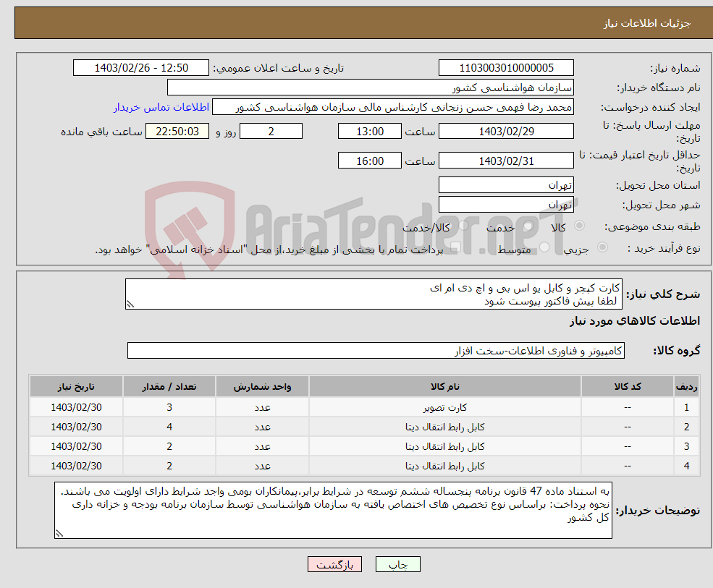This screenshot has width=713, height=588.
Task: Select the 'جزیی' purchase type radio
Action: click(602, 247)
